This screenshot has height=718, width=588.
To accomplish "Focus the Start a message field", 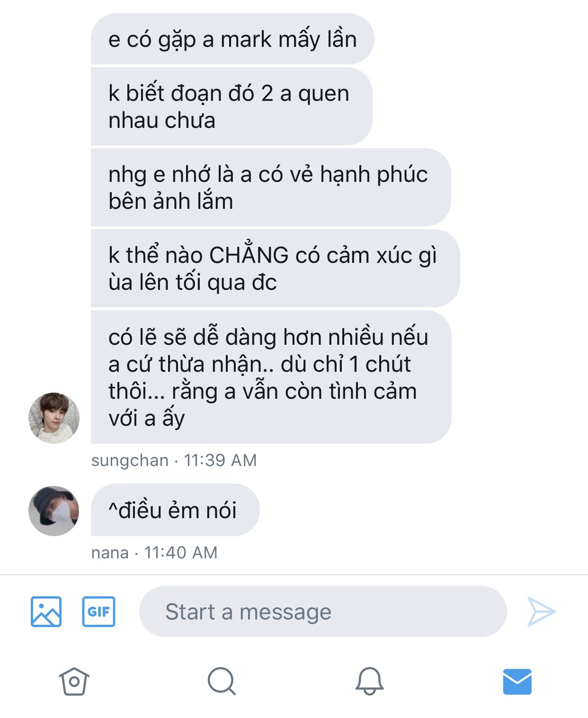I will tap(323, 611).
